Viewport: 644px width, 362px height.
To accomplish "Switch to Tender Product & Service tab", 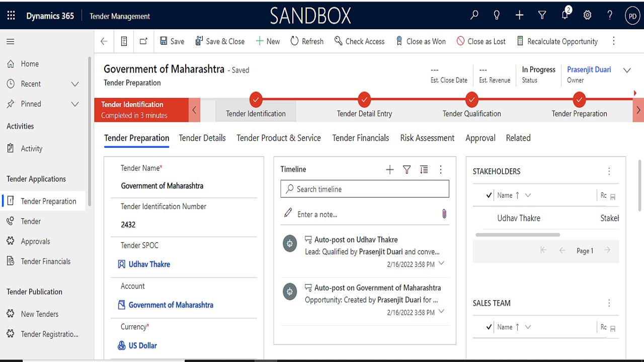I will [279, 138].
